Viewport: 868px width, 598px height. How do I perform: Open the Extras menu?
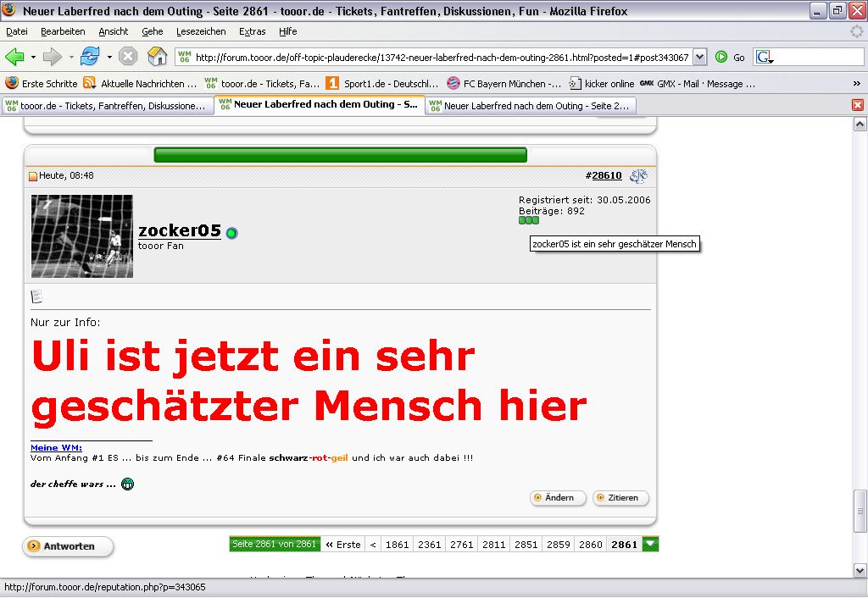click(x=252, y=31)
